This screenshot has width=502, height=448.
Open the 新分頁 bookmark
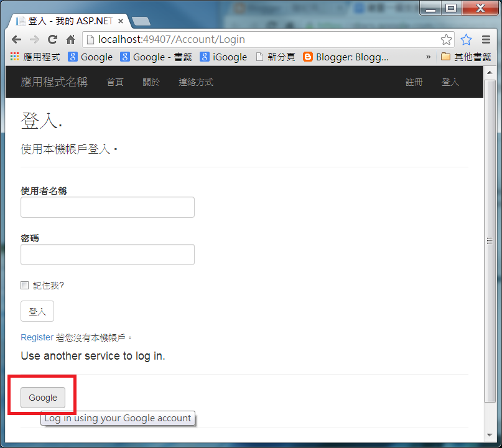point(276,57)
